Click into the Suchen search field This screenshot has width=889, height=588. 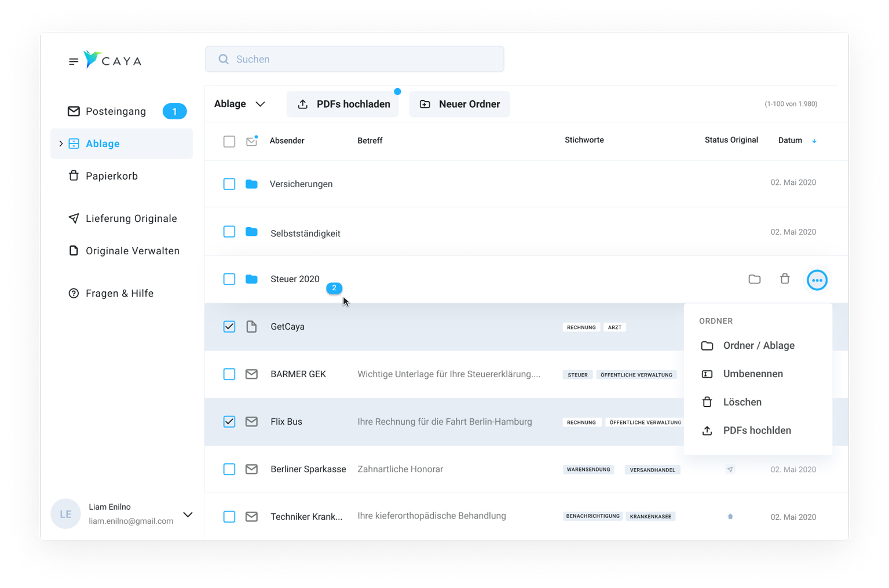click(x=354, y=59)
